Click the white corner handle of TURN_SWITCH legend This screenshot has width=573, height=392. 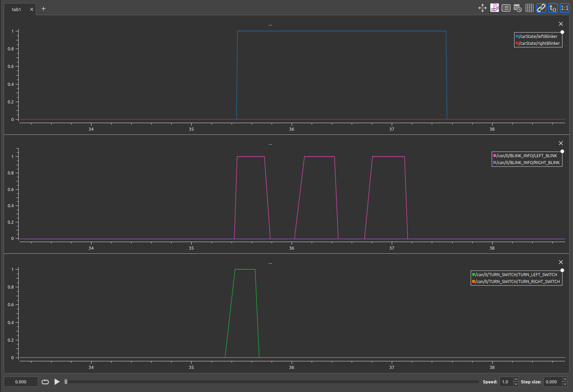(562, 270)
